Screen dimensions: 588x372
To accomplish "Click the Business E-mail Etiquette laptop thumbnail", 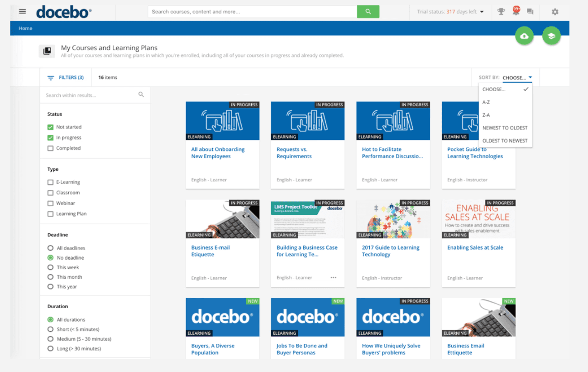I will click(223, 219).
